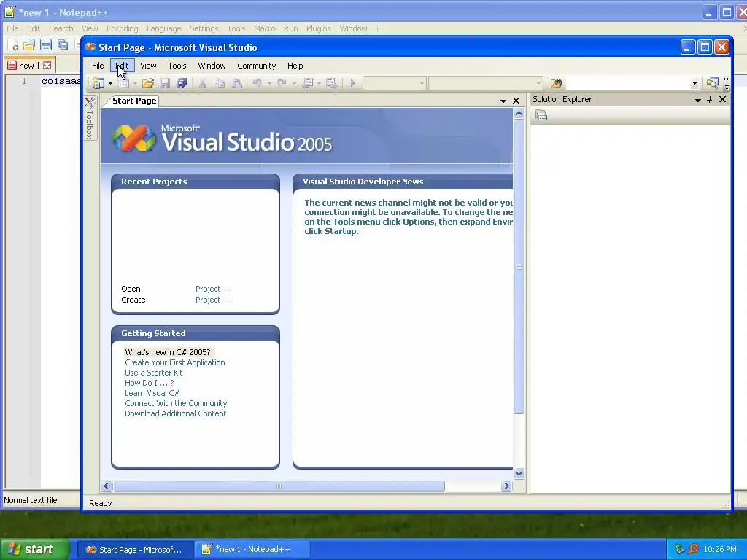Screen dimensions: 747x560
Task: Toggle Auto Hide pin on Solution Explorer
Action: [x=709, y=99]
